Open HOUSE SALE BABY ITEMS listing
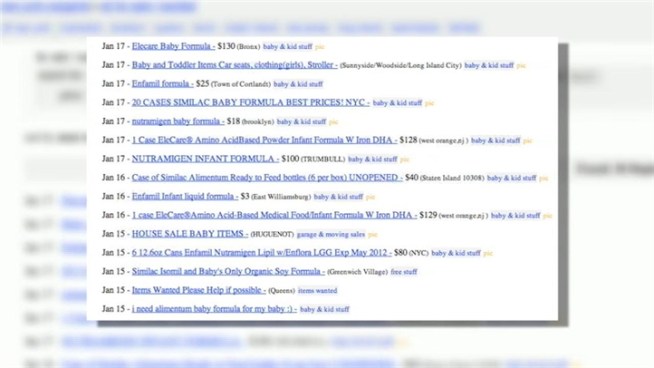This screenshot has height=368, width=654. coord(190,234)
